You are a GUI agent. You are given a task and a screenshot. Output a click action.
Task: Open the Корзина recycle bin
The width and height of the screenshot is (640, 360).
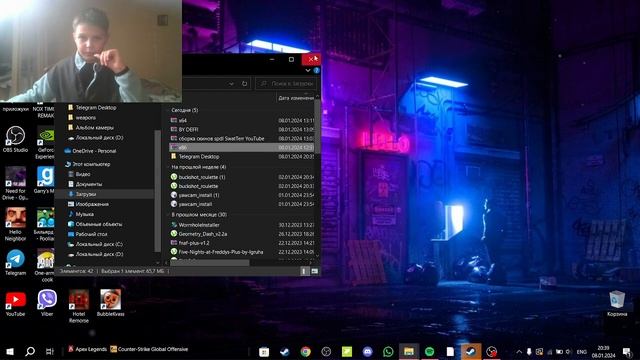tap(617, 303)
